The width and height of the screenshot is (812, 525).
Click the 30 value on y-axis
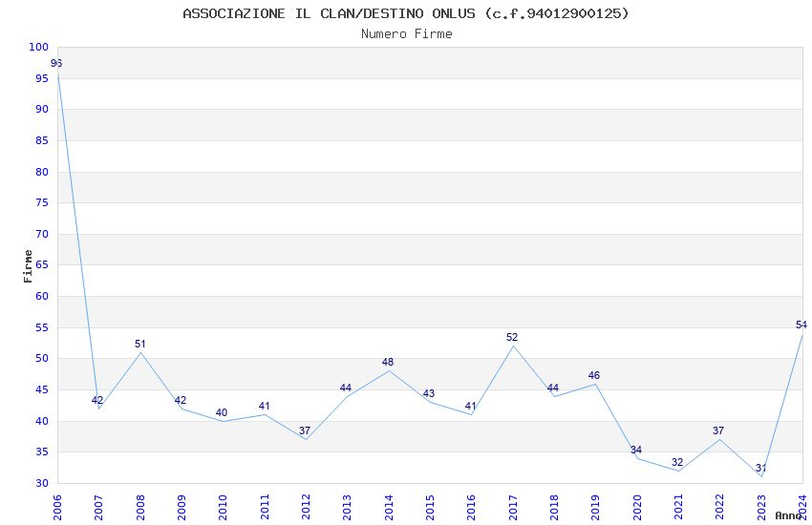click(42, 483)
